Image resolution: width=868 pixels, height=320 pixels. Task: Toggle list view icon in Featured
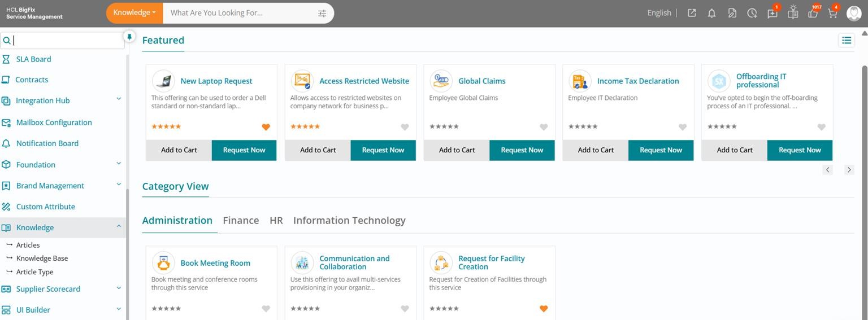846,40
